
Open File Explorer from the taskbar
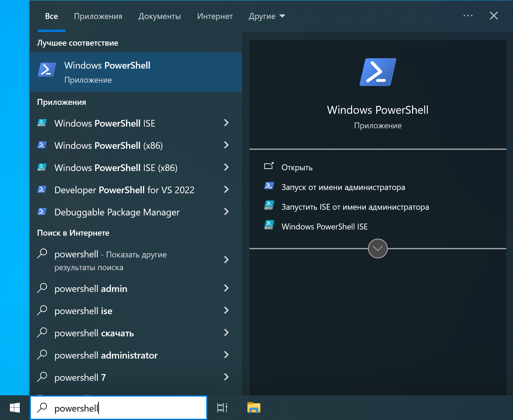(254, 408)
